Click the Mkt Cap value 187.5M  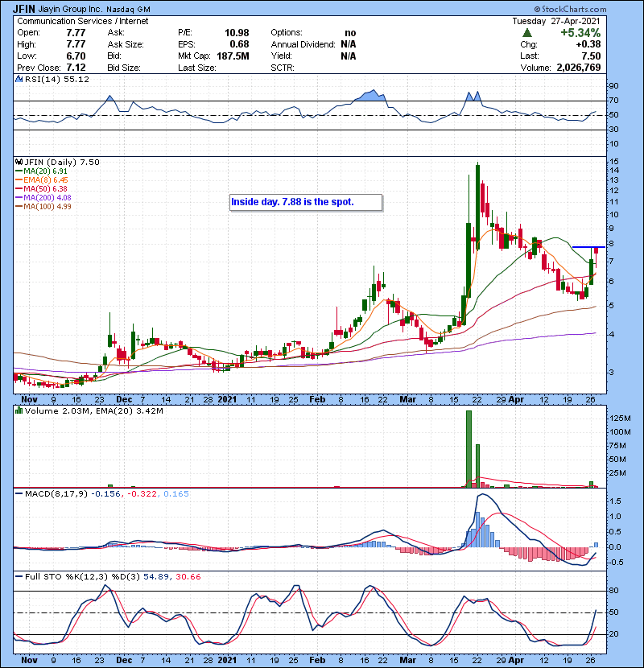point(233,56)
